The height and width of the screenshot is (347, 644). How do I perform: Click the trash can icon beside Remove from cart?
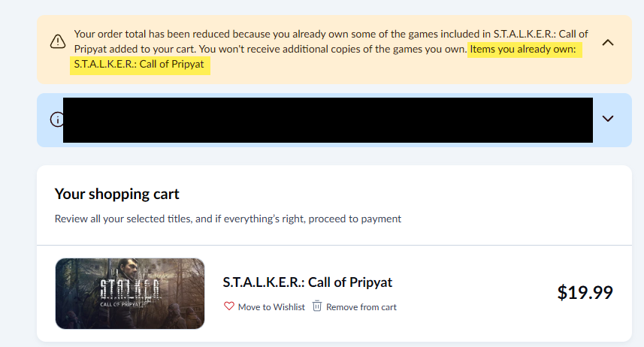click(316, 306)
